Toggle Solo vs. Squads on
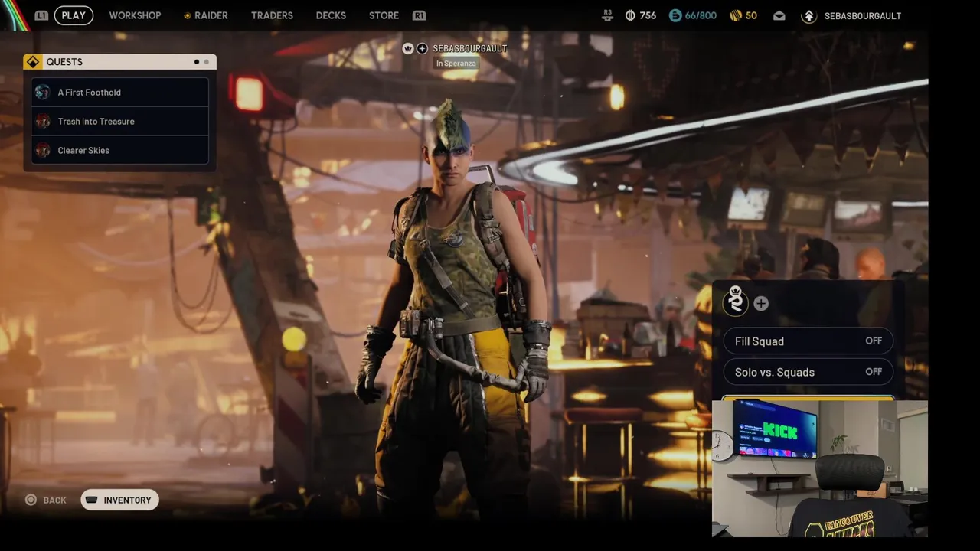 (x=808, y=372)
